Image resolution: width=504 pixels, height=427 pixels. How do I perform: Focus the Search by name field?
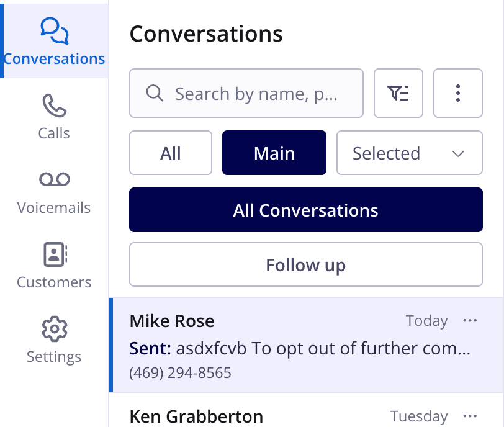tap(246, 93)
